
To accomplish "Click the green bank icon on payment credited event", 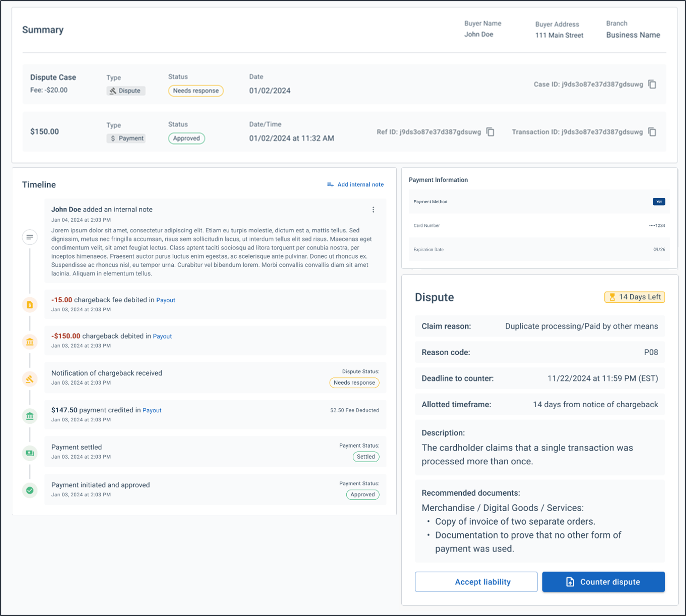I will (x=30, y=416).
